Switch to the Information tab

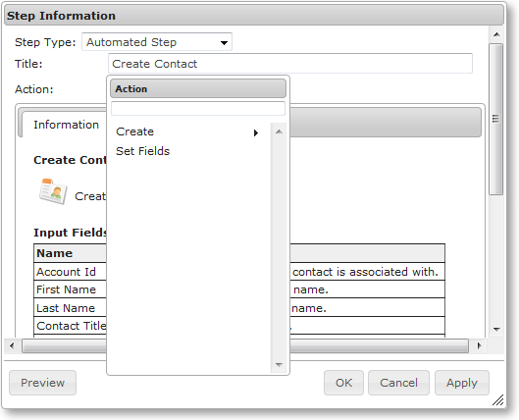pyautogui.click(x=66, y=125)
